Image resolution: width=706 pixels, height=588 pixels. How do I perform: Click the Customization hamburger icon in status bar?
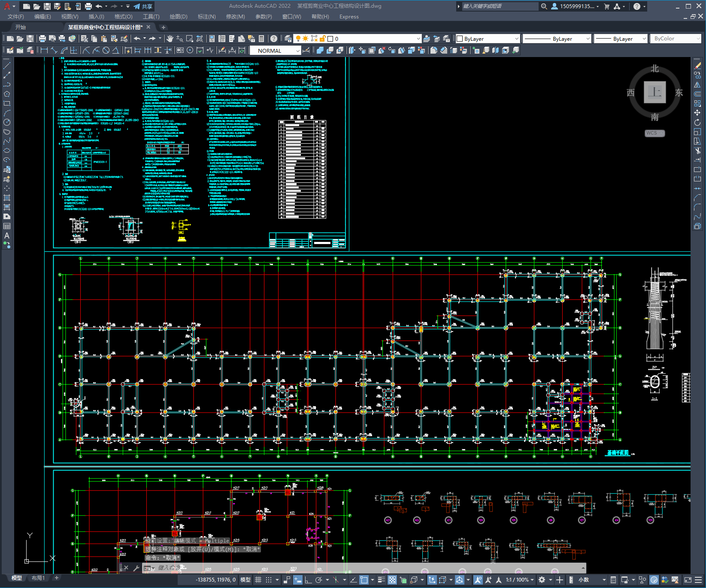pyautogui.click(x=698, y=580)
